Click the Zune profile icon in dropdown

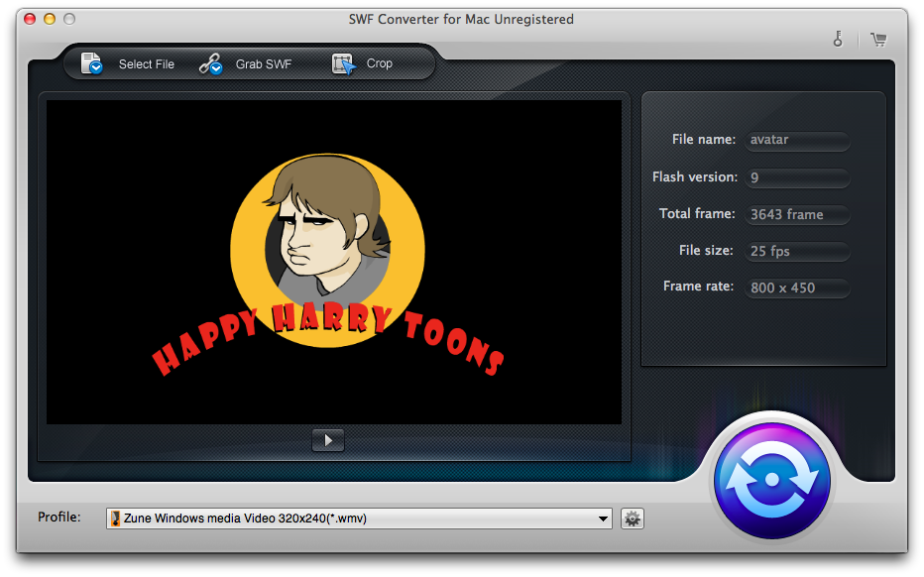coord(115,519)
